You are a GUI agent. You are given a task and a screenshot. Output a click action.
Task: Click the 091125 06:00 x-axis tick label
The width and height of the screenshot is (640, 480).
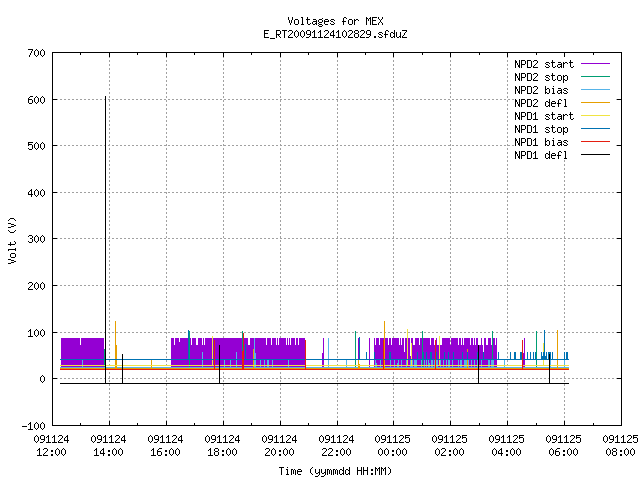pyautogui.click(x=563, y=446)
